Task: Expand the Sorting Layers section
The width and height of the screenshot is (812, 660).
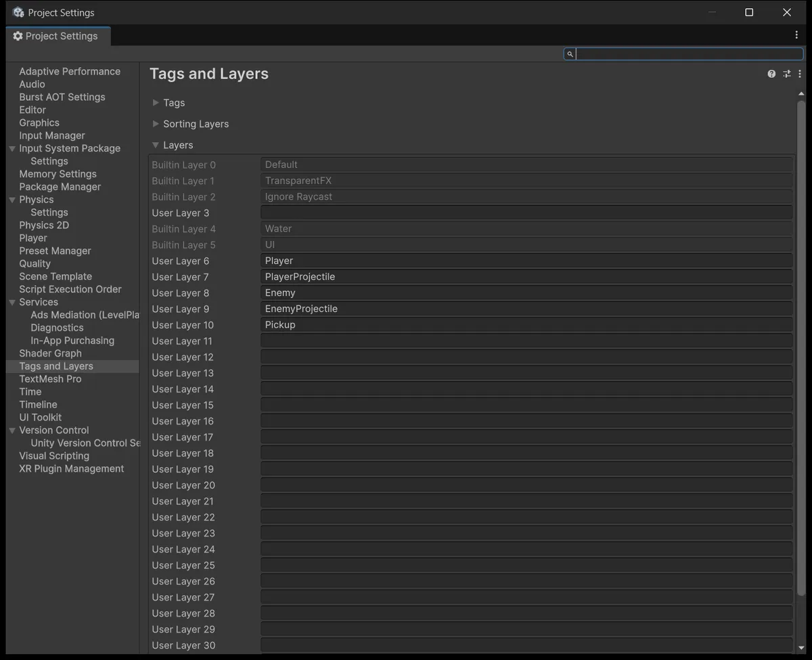Action: 156,124
